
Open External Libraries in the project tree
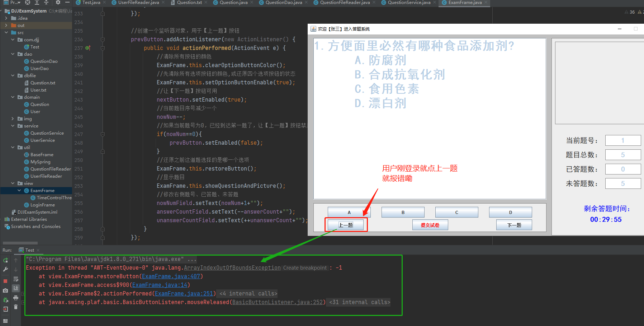click(29, 219)
